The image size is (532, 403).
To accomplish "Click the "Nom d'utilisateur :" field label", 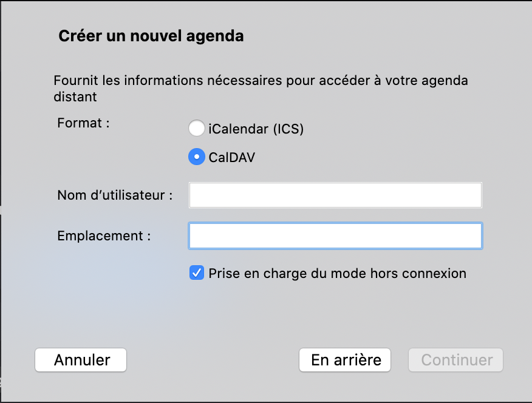I will [x=115, y=195].
